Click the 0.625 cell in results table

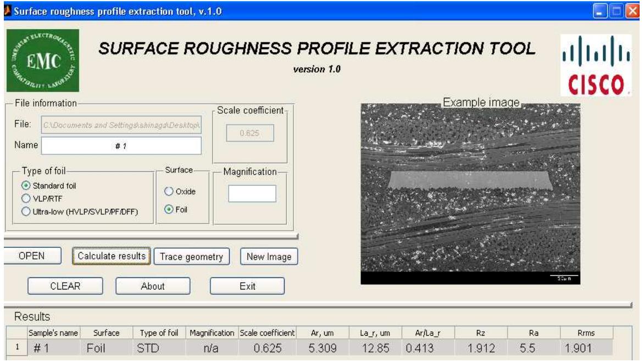coord(268,348)
